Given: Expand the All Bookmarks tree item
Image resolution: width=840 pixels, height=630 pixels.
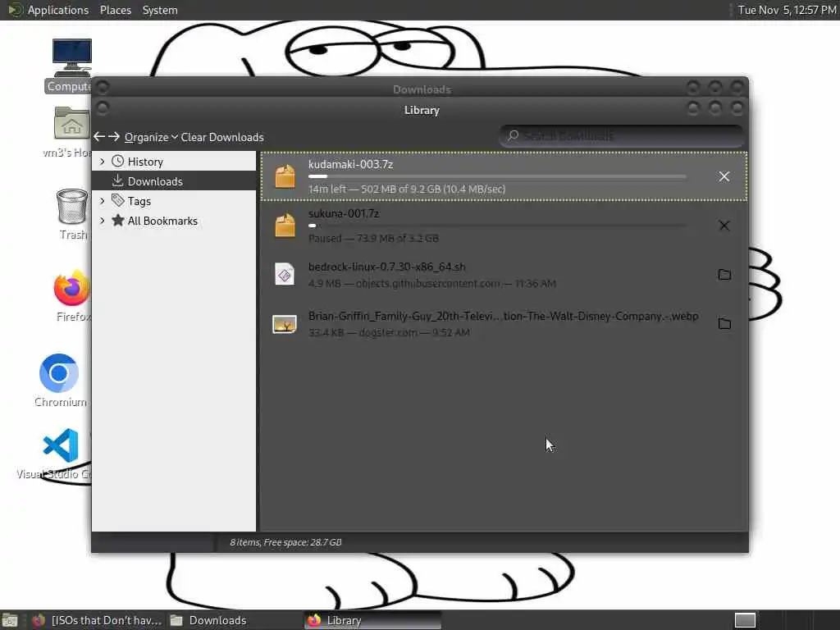Looking at the screenshot, I should [x=103, y=221].
